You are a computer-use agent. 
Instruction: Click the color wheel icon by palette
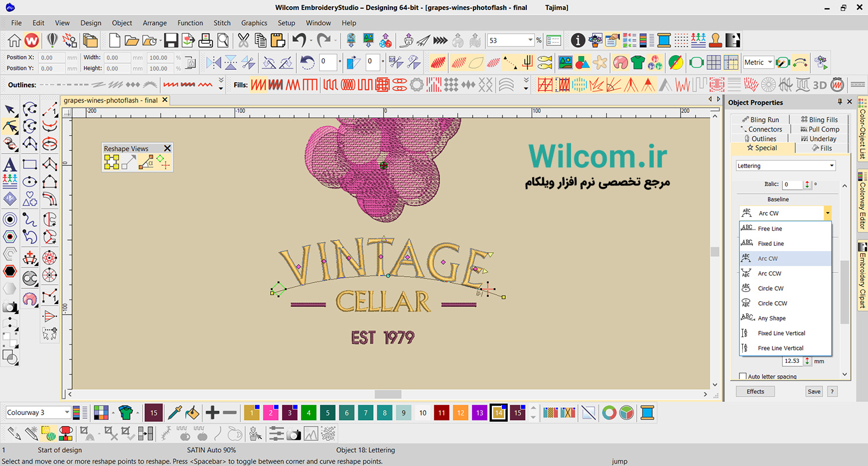tap(609, 413)
